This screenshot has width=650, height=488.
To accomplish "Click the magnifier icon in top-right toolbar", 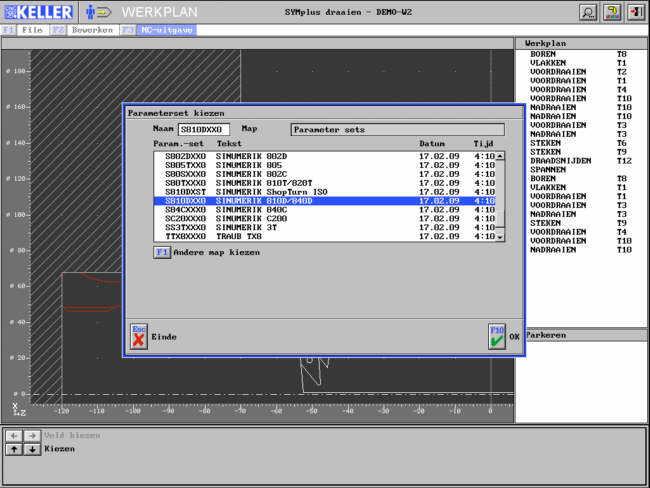I will 588,12.
